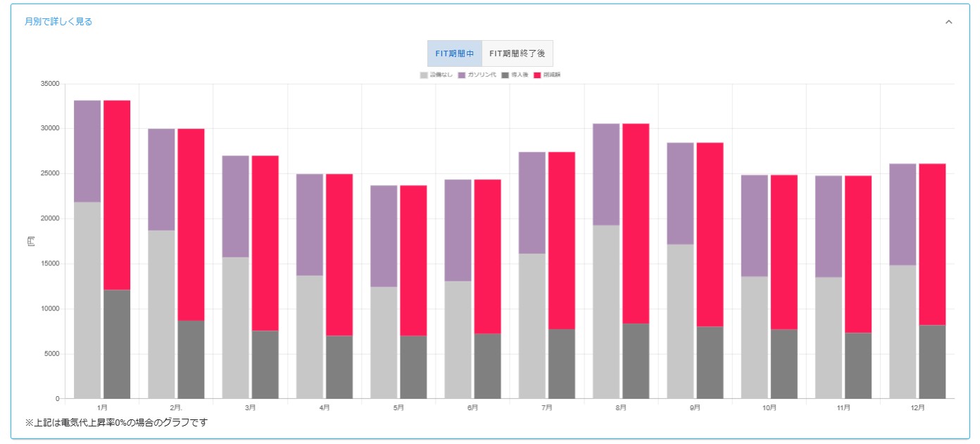Click the purple ガソリン代 legend swatch

[462, 75]
